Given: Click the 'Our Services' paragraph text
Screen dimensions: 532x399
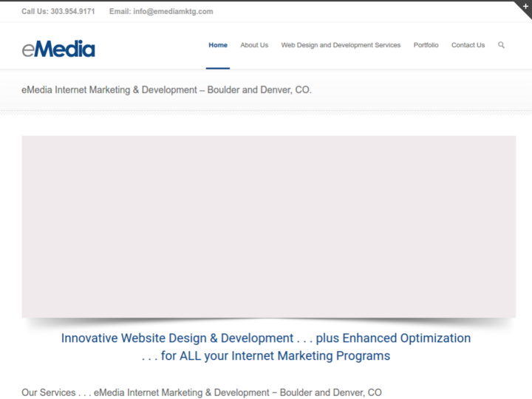Looking at the screenshot, I should 202,392.
